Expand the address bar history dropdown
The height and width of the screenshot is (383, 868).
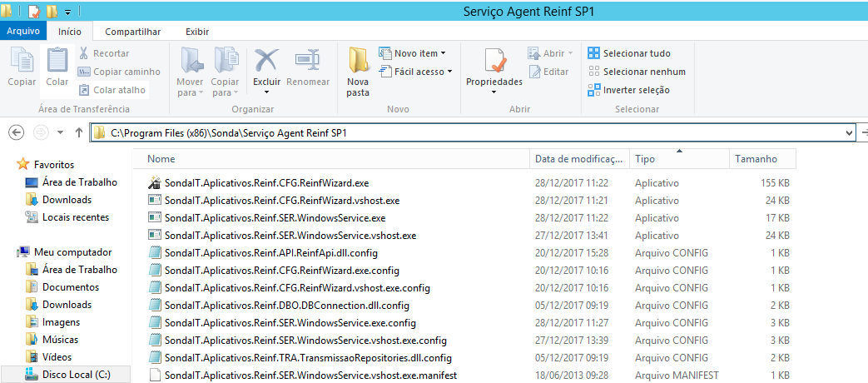[849, 133]
